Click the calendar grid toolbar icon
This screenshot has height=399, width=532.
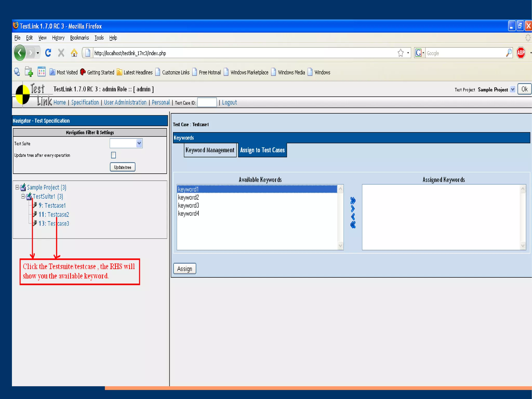[x=41, y=71]
